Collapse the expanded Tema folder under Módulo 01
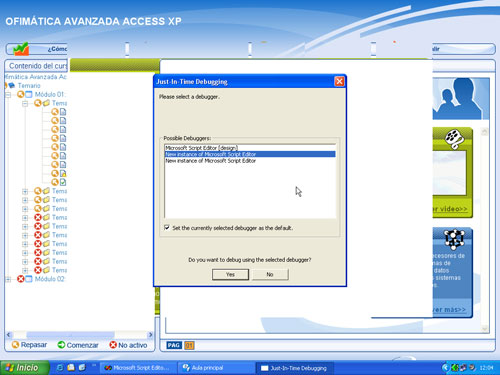This screenshot has width=500, height=375. (25, 104)
